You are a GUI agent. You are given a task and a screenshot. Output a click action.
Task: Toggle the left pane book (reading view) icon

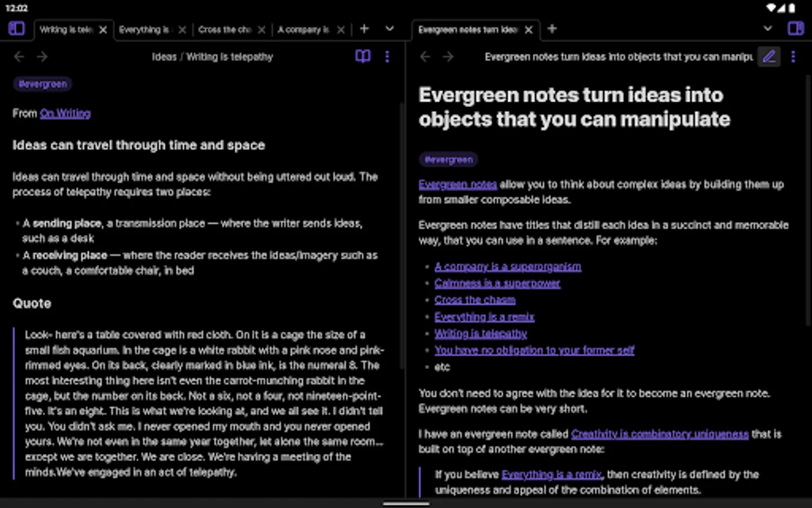coord(363,56)
